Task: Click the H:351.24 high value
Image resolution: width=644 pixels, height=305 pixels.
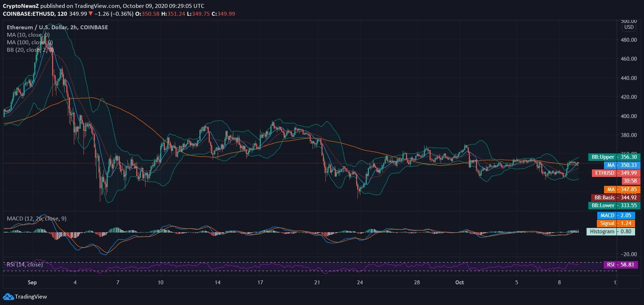Action: point(173,14)
